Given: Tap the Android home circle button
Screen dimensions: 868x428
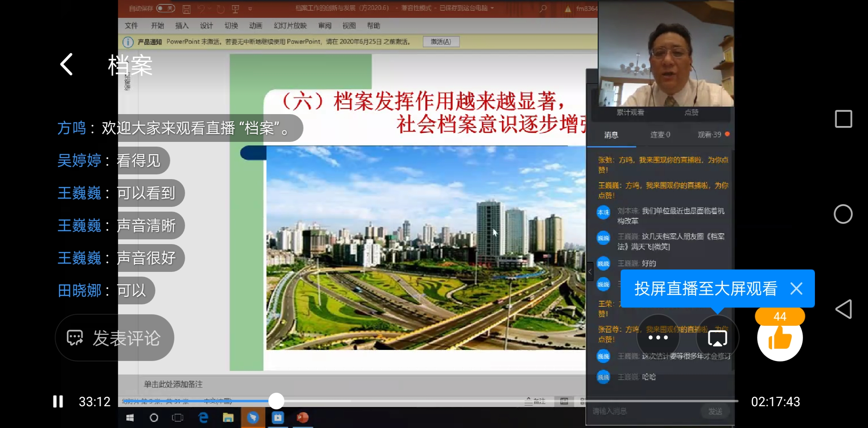Looking at the screenshot, I should 843,214.
